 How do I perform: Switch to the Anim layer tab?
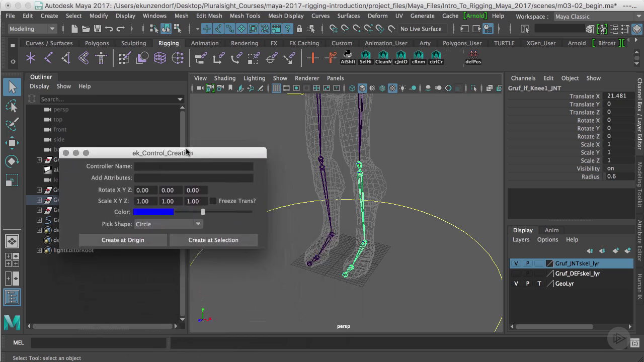coord(551,230)
